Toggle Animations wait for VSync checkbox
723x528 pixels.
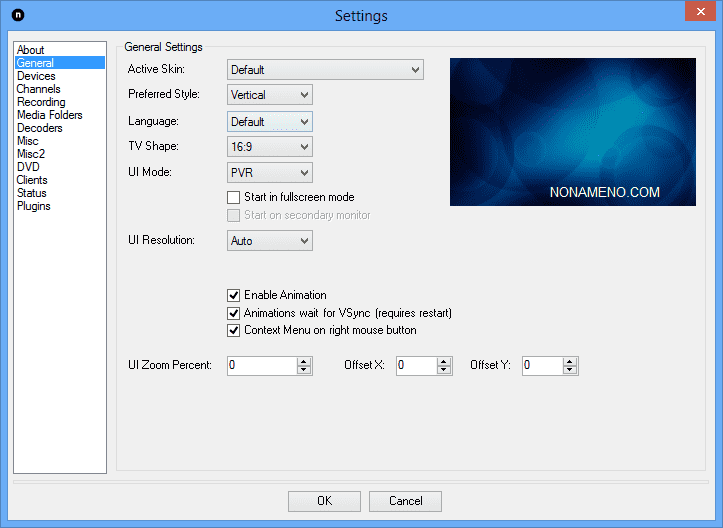click(x=234, y=313)
